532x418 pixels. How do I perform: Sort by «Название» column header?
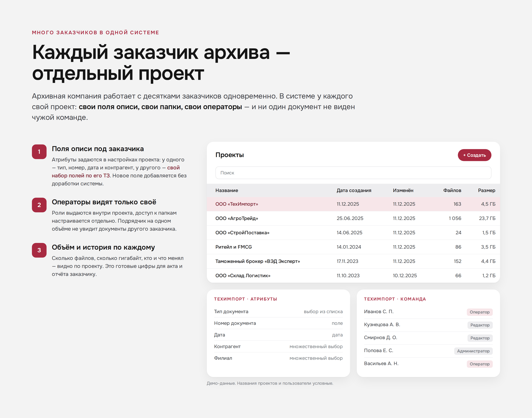point(227,190)
